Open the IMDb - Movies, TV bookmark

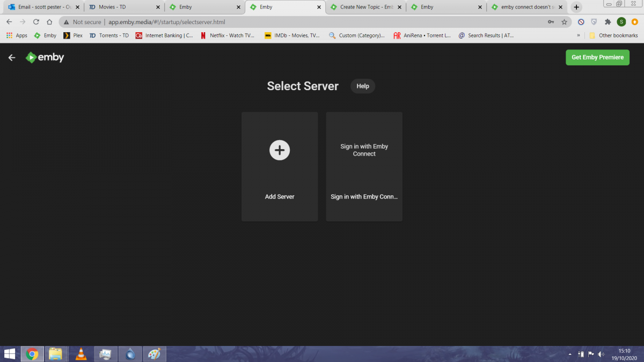292,35
